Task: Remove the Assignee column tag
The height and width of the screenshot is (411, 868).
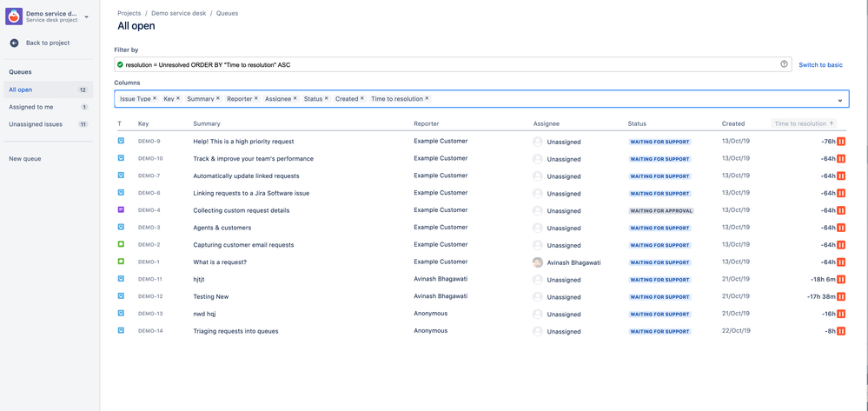Action: [295, 98]
